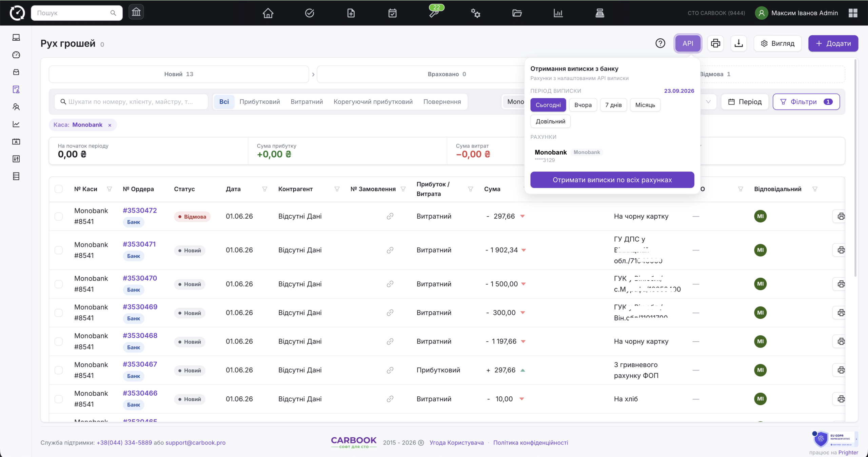Toggle the API button

[x=688, y=43]
